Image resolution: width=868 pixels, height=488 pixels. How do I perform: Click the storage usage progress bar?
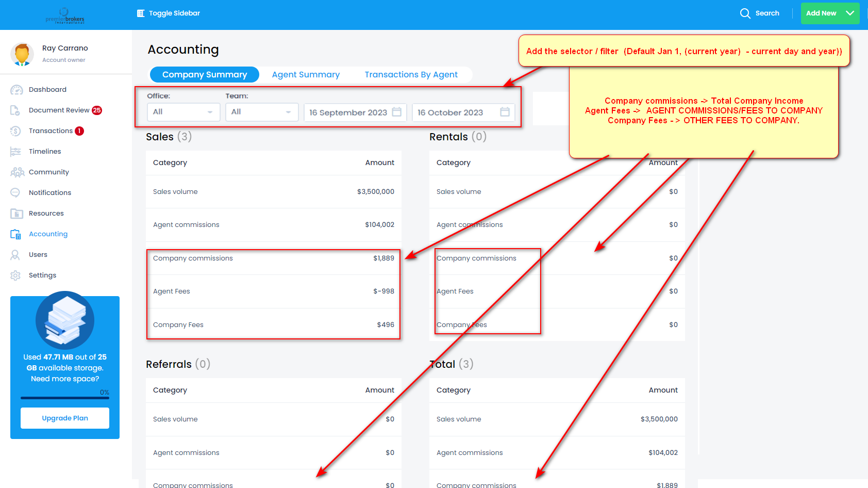[65, 398]
